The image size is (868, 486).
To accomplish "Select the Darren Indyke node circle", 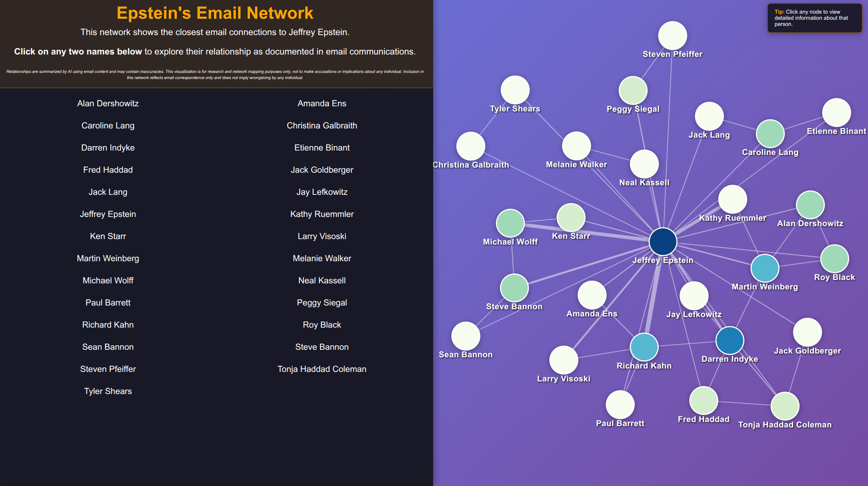I will tap(729, 340).
